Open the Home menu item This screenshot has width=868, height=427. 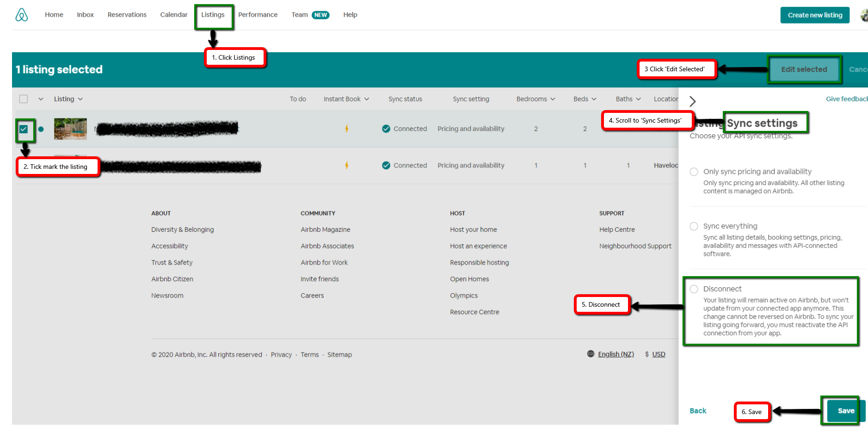tap(54, 15)
